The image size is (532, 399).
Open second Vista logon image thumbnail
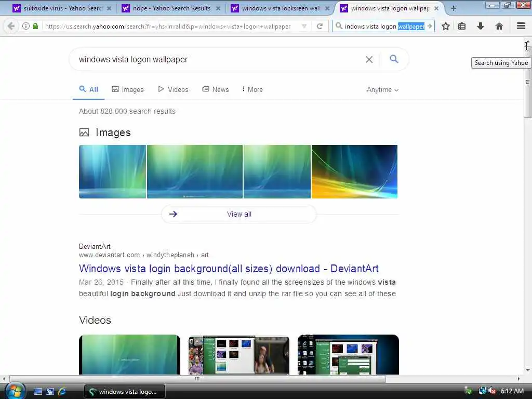[x=195, y=171]
